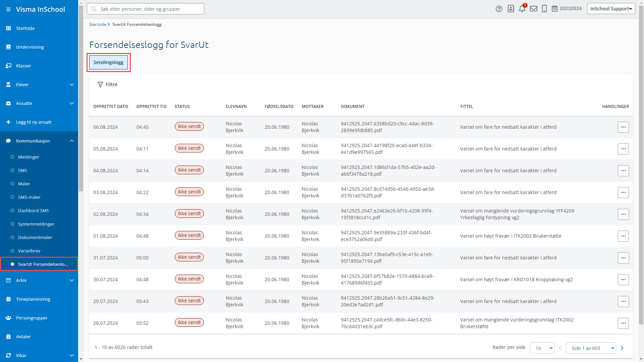
Task: Click the Persongrupper people icon in sidebar
Action: 8,318
